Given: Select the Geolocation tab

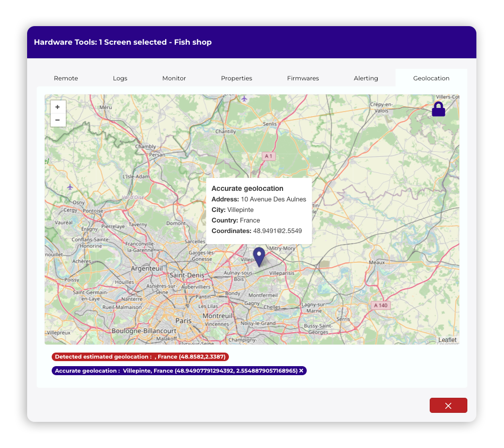Looking at the screenshot, I should 431,78.
